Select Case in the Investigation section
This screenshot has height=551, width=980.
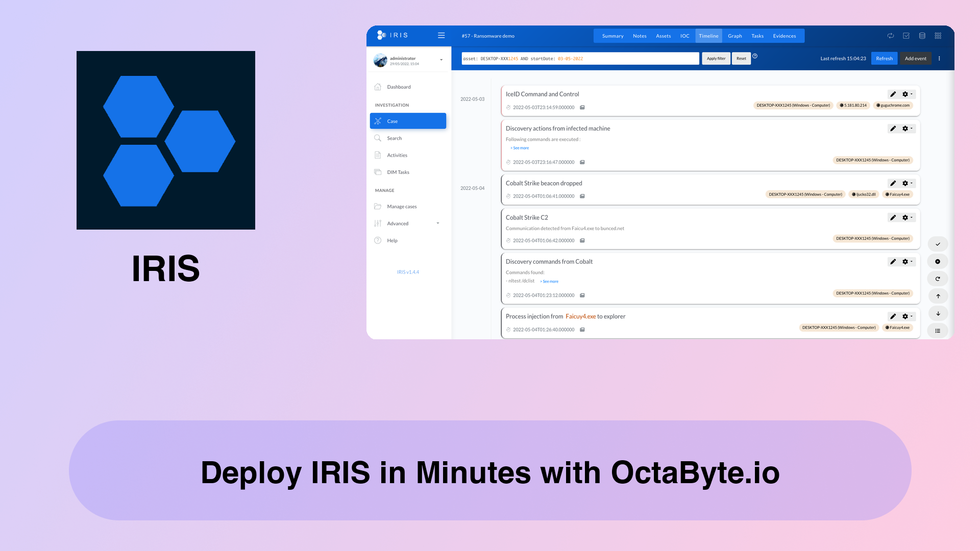tap(408, 121)
